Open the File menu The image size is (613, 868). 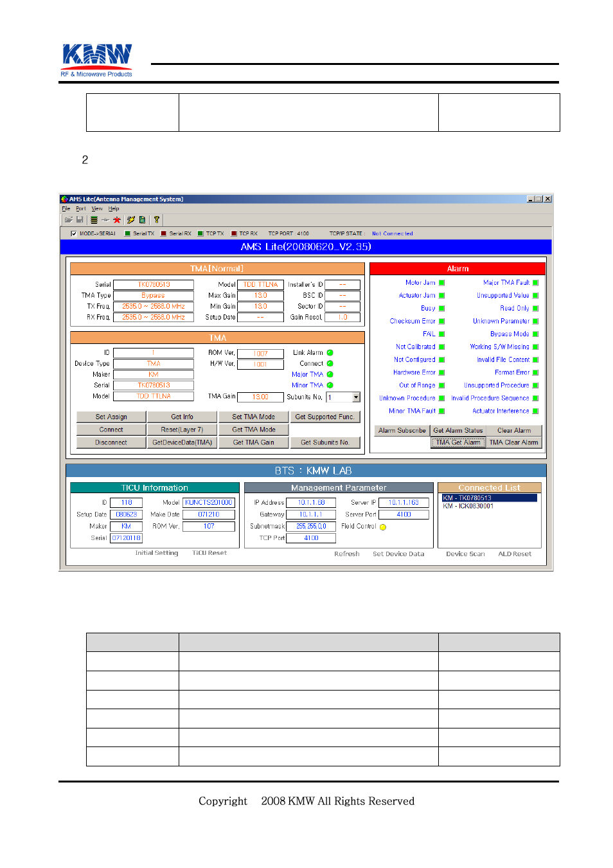click(66, 209)
